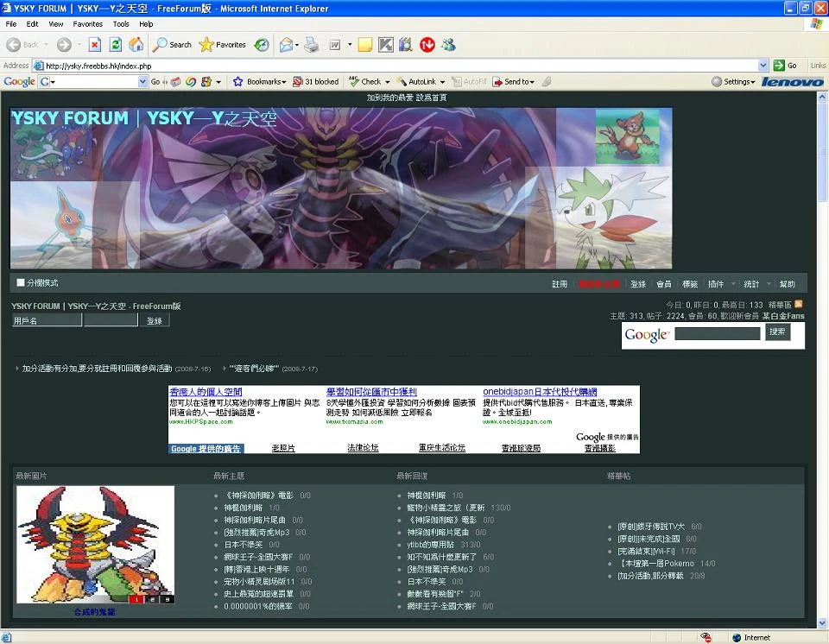Open the File menu
The image size is (829, 644).
[11, 24]
